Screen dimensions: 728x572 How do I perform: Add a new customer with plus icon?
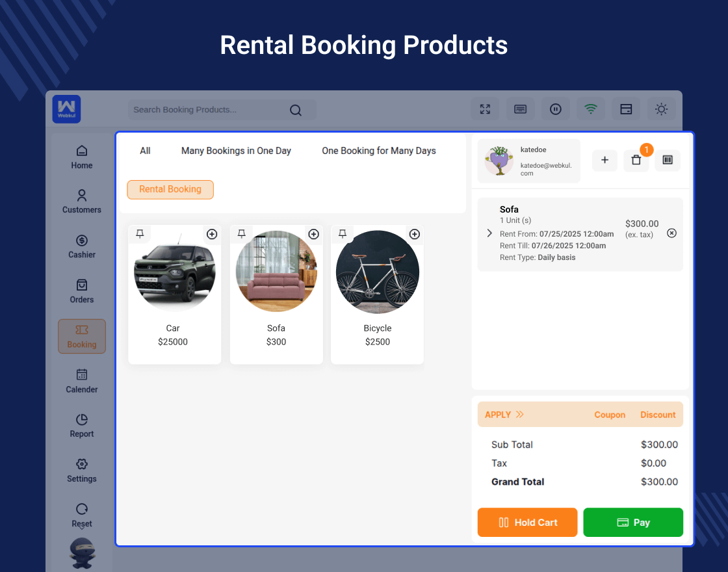pyautogui.click(x=604, y=160)
